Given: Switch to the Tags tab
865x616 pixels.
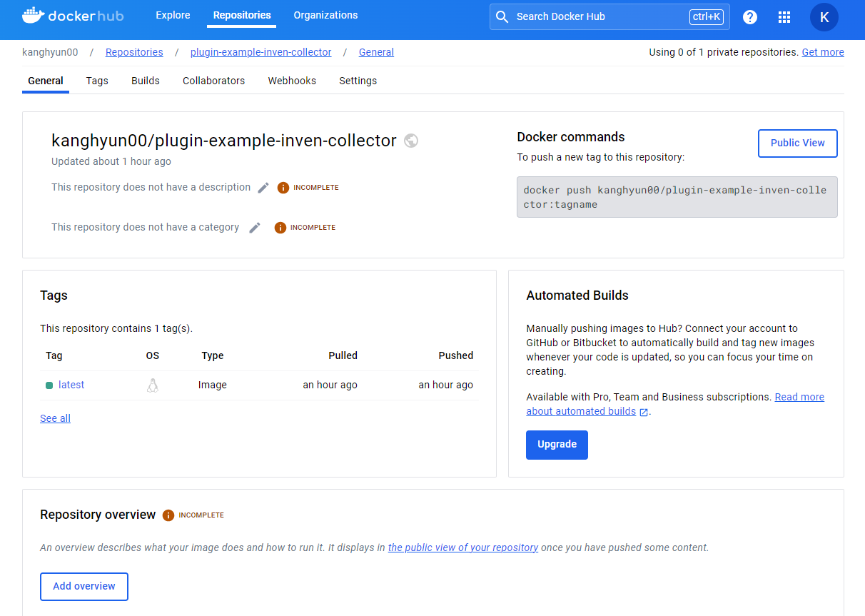Looking at the screenshot, I should coord(97,81).
